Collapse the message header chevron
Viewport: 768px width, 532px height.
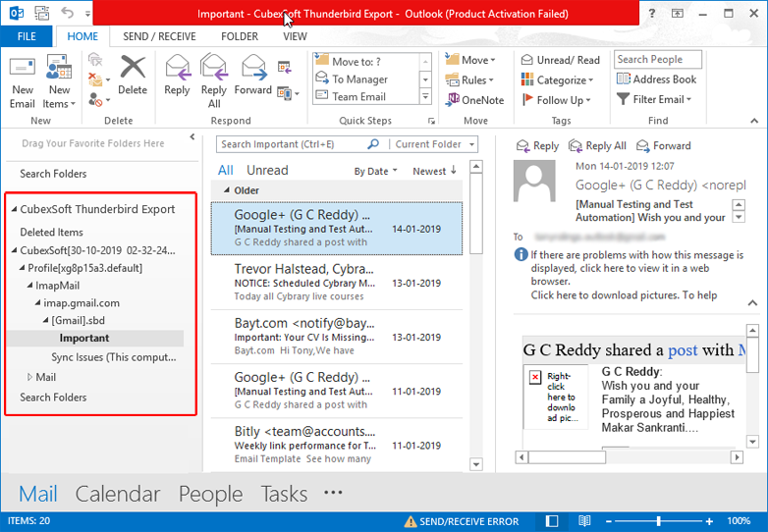click(x=753, y=303)
